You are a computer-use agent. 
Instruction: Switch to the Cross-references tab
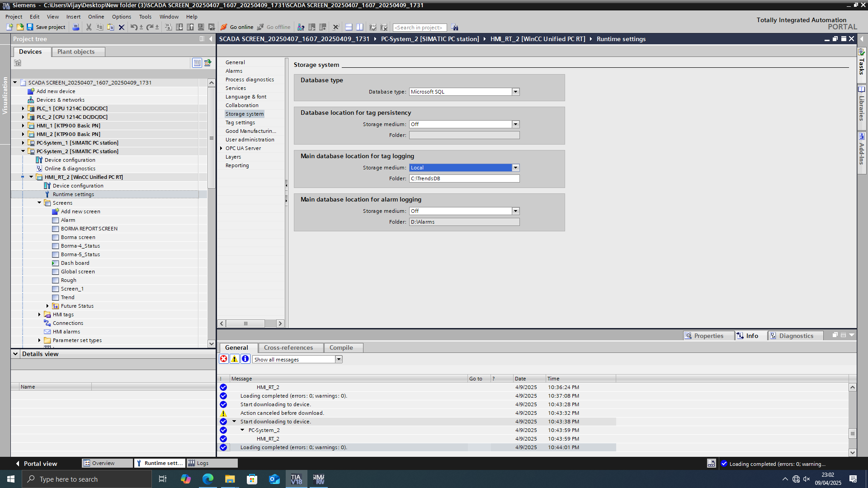pyautogui.click(x=288, y=347)
